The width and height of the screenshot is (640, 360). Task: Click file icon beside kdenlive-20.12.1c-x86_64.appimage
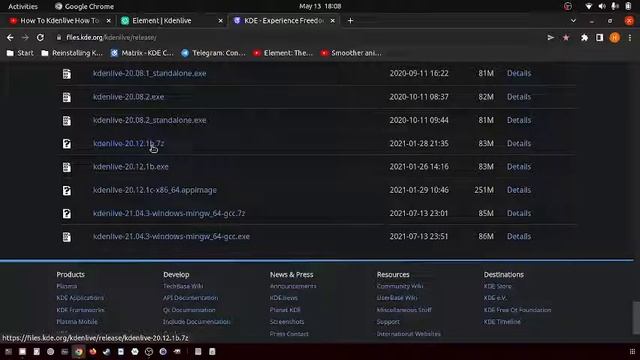pos(67,190)
